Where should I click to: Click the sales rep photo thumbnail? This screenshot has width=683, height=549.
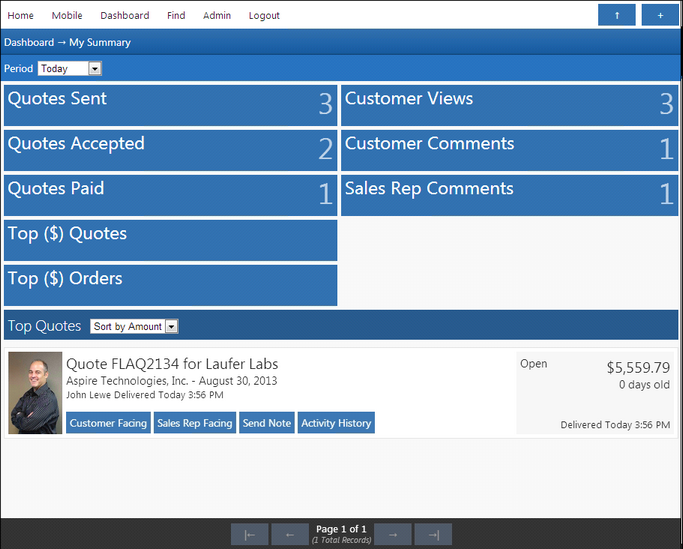tap(35, 393)
